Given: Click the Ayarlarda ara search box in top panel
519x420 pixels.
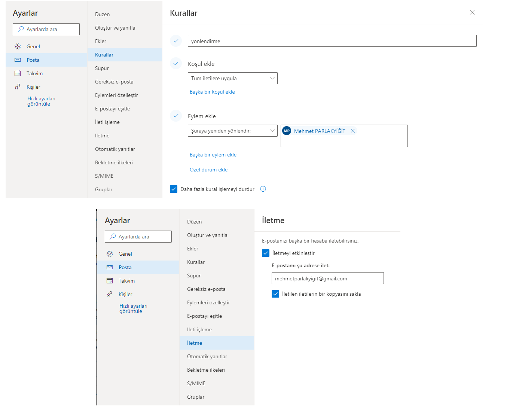Looking at the screenshot, I should (x=46, y=29).
